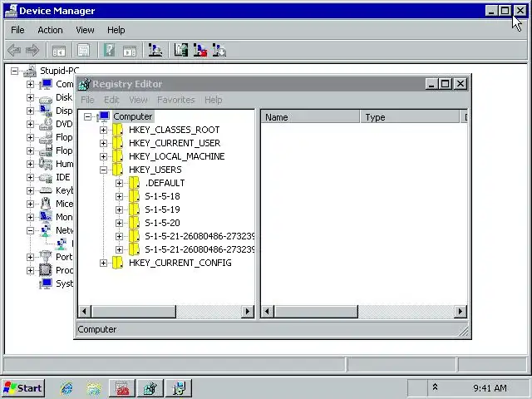Open the Action menu in Device Manager
The height and width of the screenshot is (399, 532).
50,30
